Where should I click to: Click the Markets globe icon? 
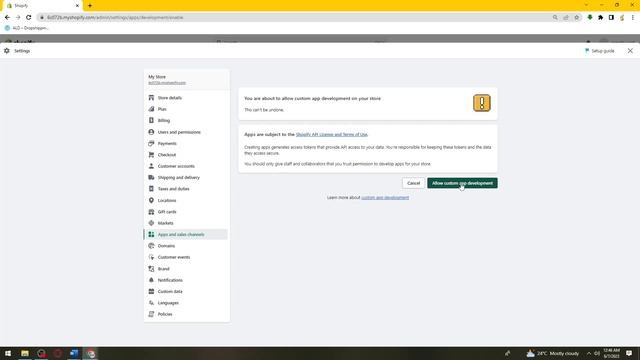pos(151,223)
